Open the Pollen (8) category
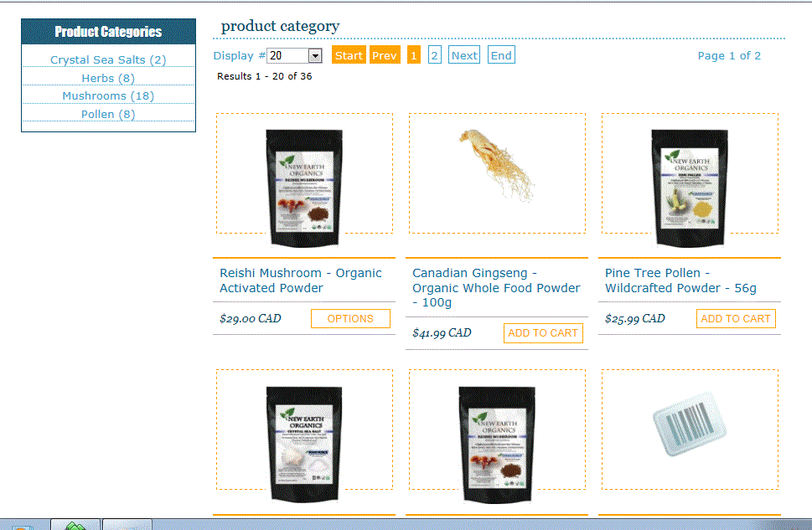812x530 pixels. [x=108, y=115]
